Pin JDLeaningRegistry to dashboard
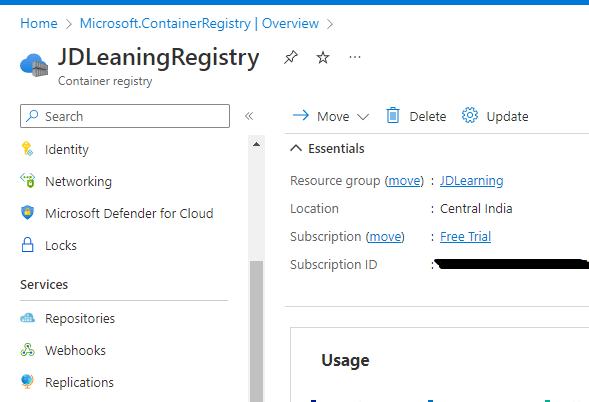Viewport: 589px width, 402px height. [x=291, y=57]
